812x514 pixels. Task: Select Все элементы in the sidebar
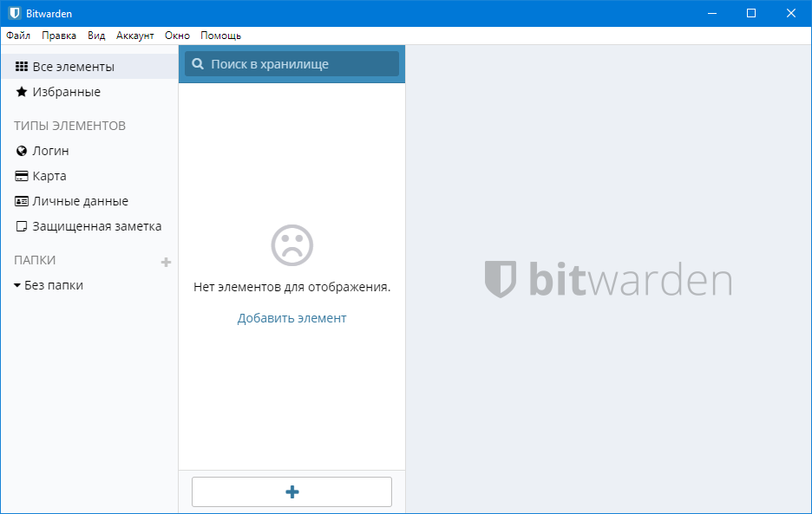[89, 67]
